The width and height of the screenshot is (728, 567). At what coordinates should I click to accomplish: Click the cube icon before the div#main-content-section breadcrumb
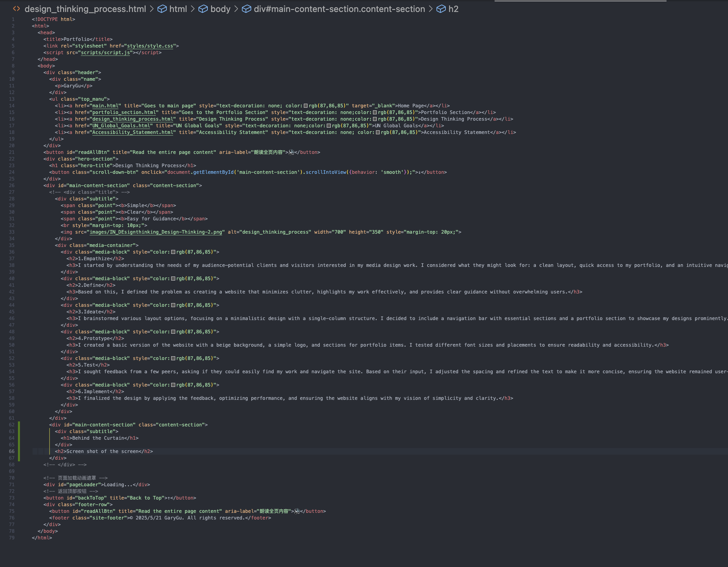(x=246, y=9)
